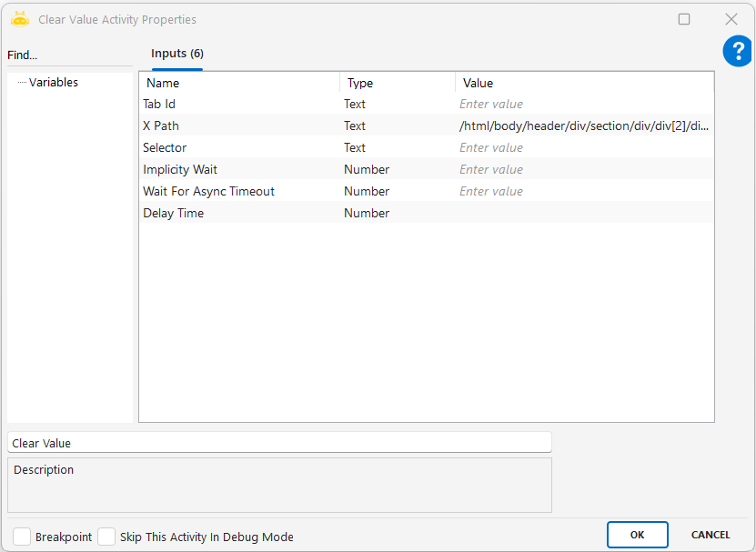The height and width of the screenshot is (552, 756).
Task: Maximize the Clear Value Activity Properties window
Action: [684, 19]
